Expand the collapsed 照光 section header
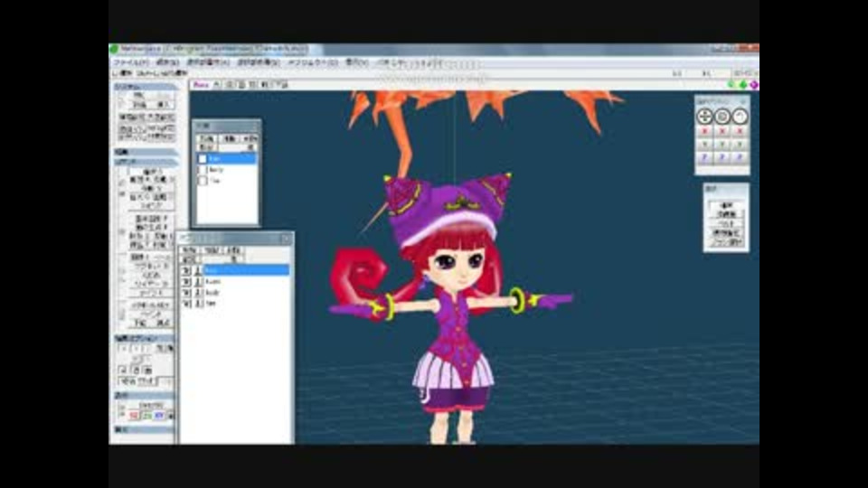 [x=145, y=152]
